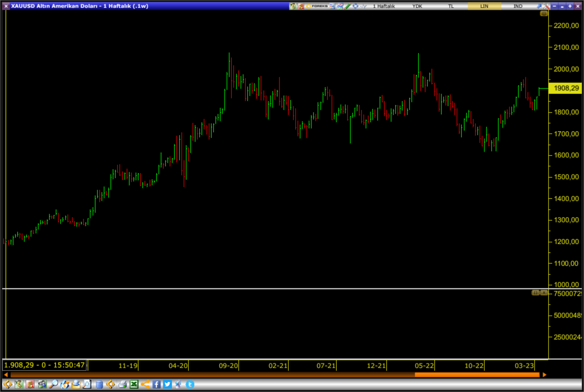Share the chart on Twitter
The width and height of the screenshot is (584, 392).
click(x=167, y=384)
